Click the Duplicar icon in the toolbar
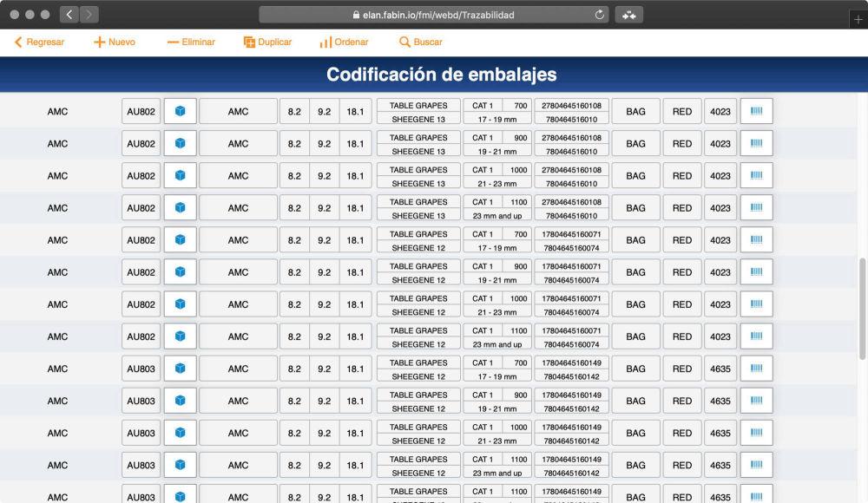This screenshot has width=868, height=503. (249, 42)
